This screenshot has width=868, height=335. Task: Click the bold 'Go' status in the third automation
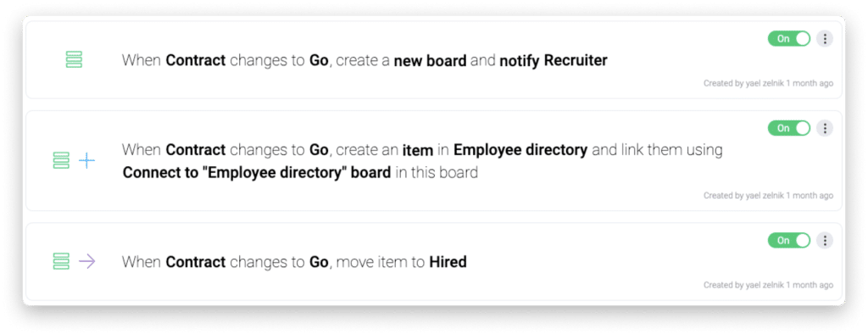point(319,261)
